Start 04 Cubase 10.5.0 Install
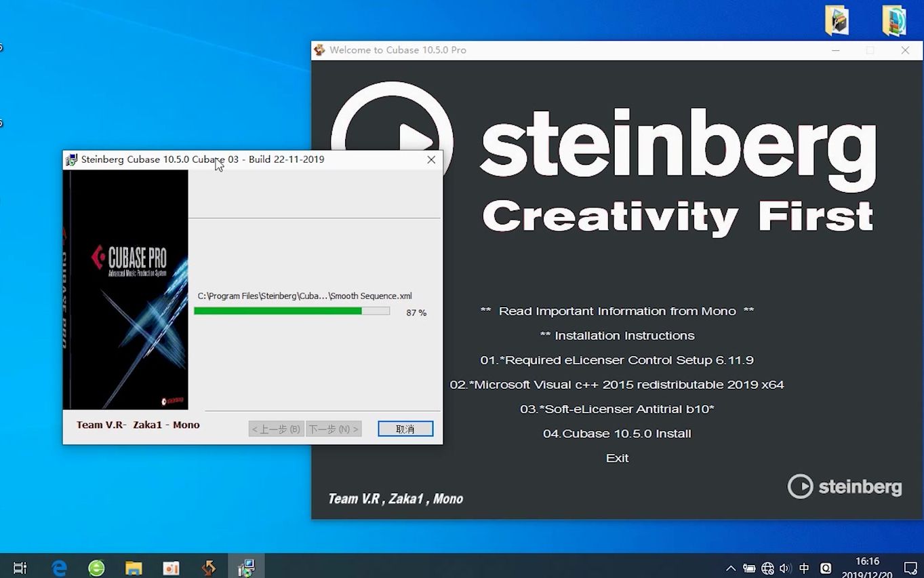The height and width of the screenshot is (578, 924). (x=617, y=433)
